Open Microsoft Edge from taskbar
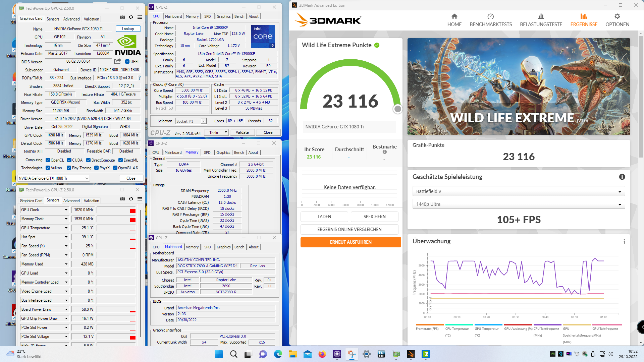 tap(278, 354)
